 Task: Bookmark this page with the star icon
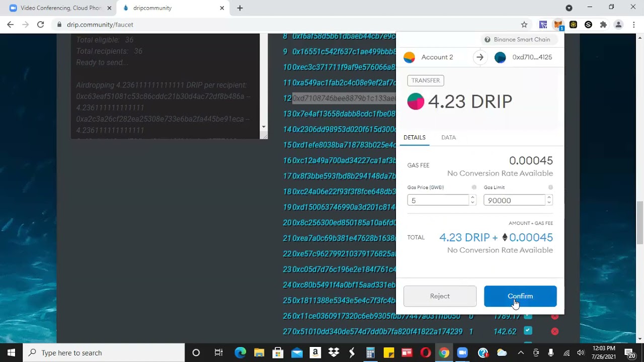(x=524, y=25)
